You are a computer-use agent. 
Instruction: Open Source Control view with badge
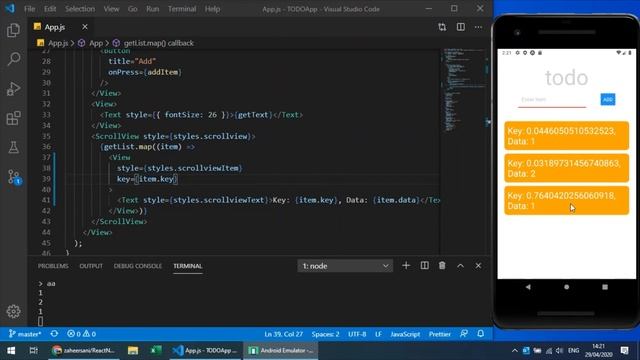click(14, 177)
